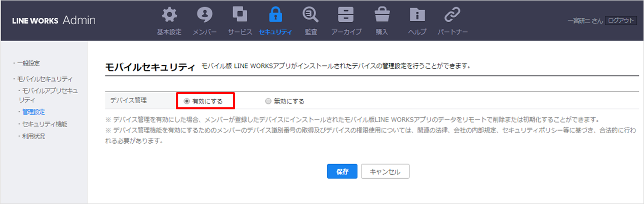Select the 無効にする radio button
This screenshot has height=204, width=644.
point(268,101)
